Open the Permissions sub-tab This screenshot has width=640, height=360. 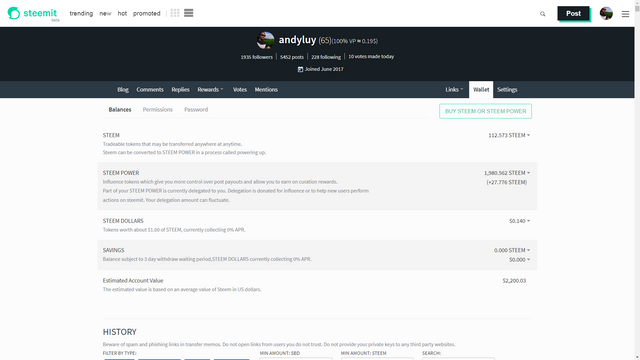[x=158, y=109]
